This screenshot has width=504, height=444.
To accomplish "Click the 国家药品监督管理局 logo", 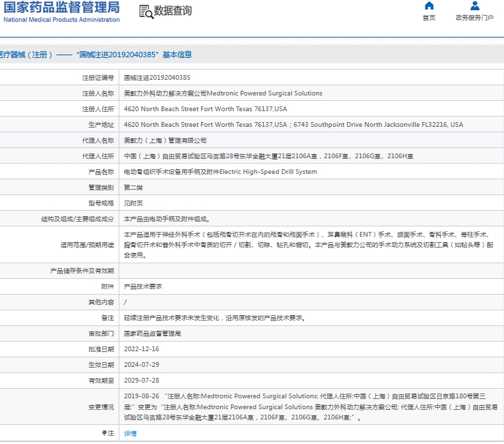I will [x=61, y=8].
